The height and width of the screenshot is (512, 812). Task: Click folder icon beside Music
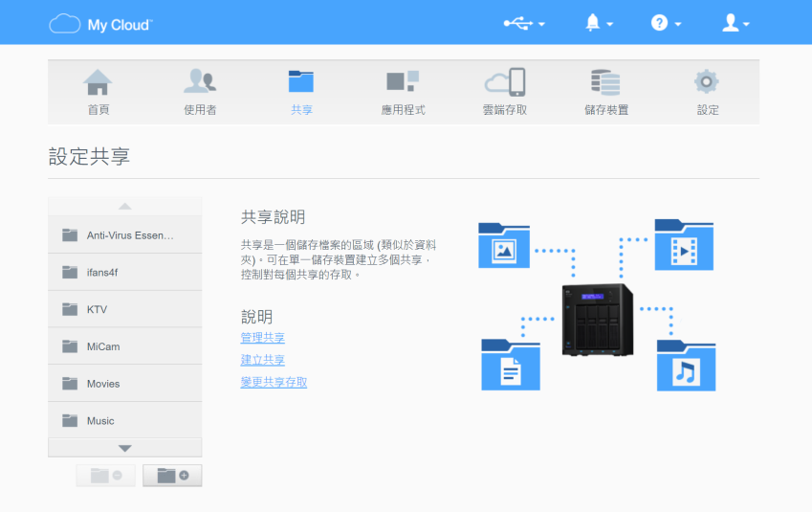pos(70,420)
